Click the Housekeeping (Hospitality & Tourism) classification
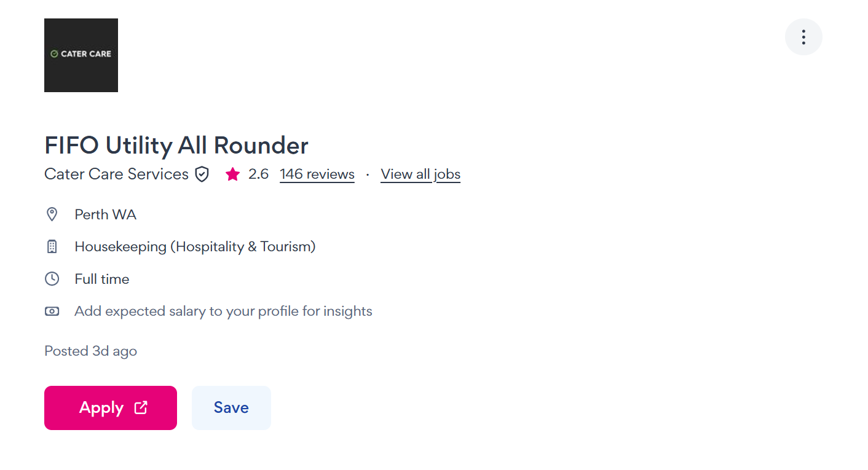 coord(195,247)
